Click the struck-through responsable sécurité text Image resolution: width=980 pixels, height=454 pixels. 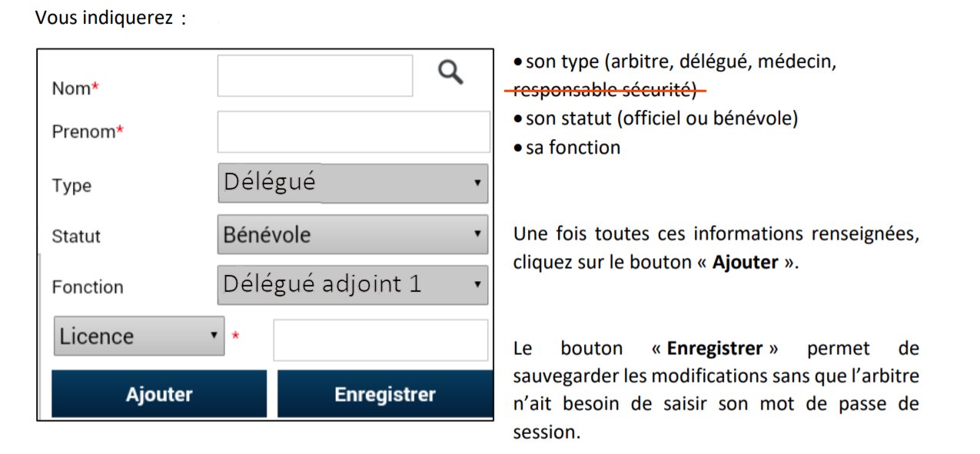click(605, 91)
